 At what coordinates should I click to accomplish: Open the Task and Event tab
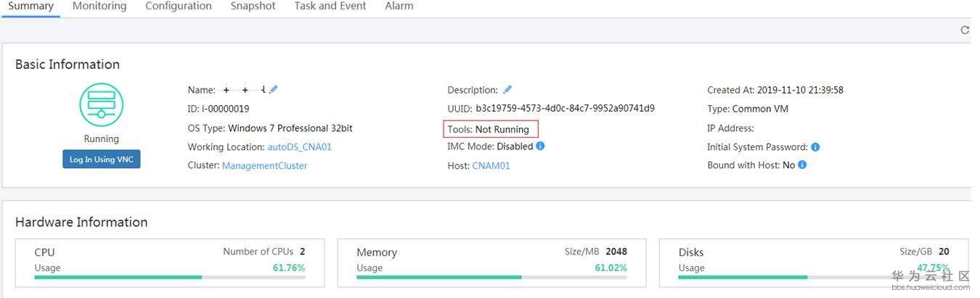tap(330, 7)
